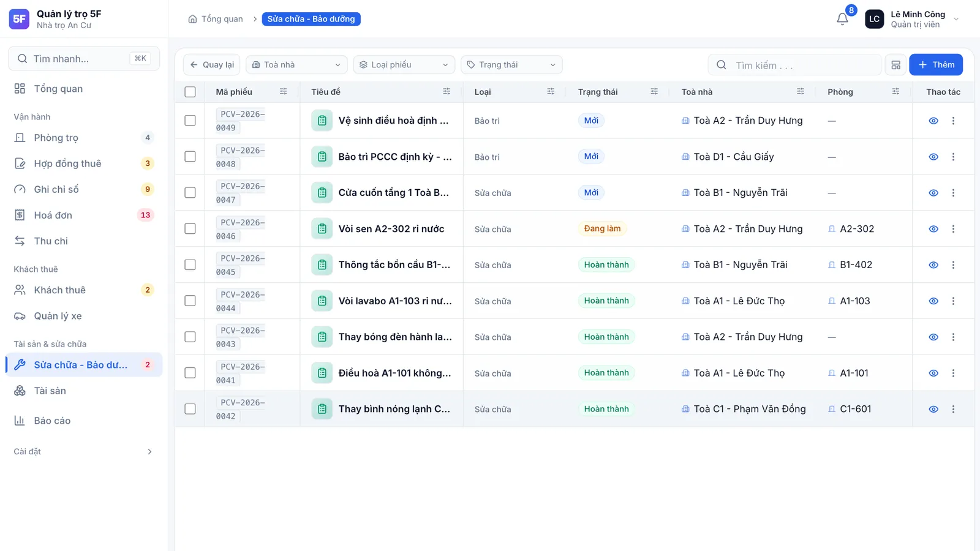Check the PCV-2026-0042 row checkbox

coord(190,409)
